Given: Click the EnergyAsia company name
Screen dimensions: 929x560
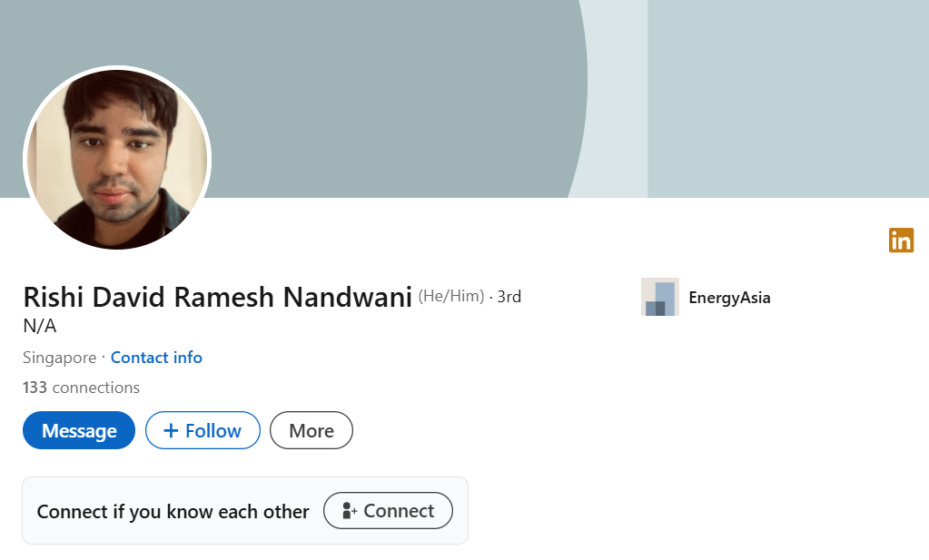Looking at the screenshot, I should click(729, 298).
